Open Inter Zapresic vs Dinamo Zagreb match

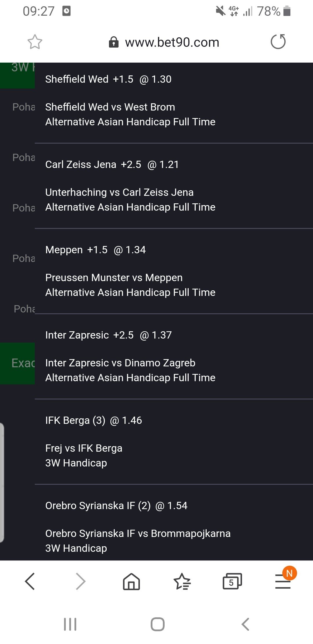pos(120,363)
